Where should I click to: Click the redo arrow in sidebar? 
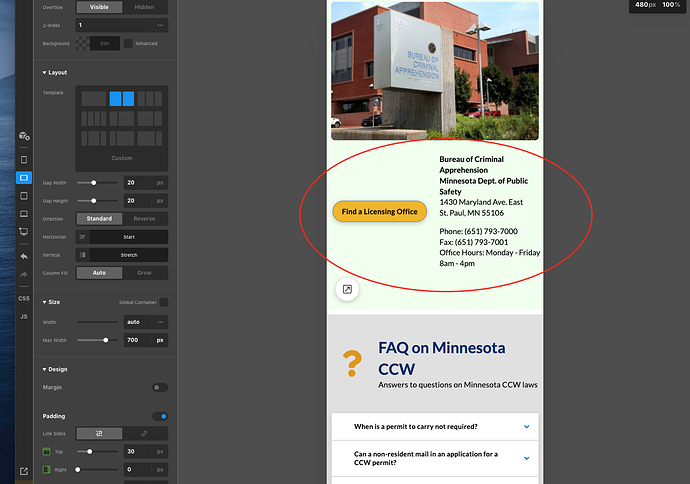24,274
